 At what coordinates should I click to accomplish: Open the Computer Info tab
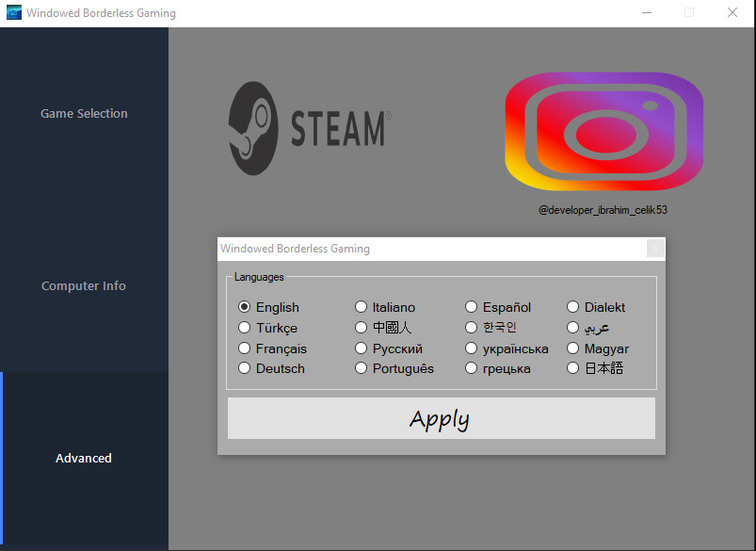coord(83,285)
